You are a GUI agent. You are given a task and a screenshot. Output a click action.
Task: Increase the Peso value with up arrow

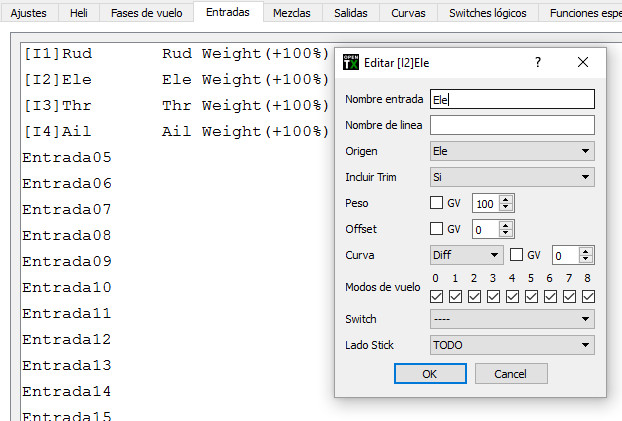tap(506, 199)
